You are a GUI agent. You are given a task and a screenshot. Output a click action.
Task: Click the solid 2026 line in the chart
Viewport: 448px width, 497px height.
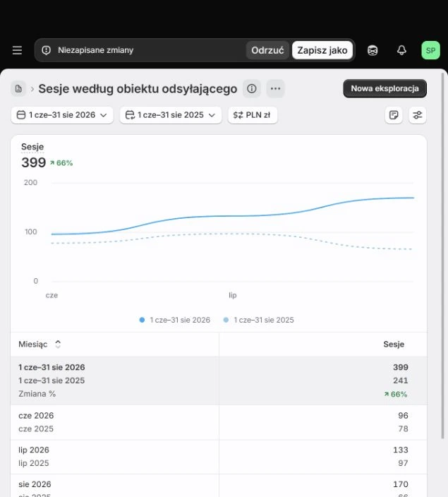coord(233,216)
